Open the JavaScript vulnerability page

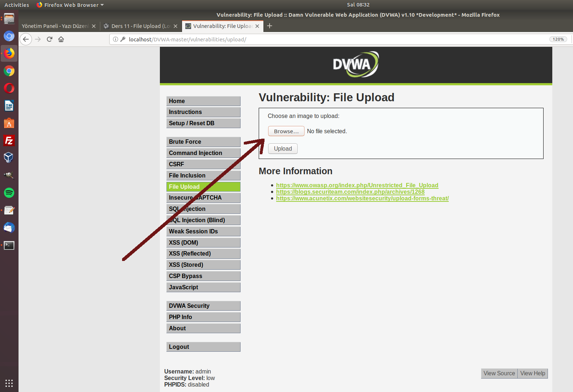(x=203, y=287)
